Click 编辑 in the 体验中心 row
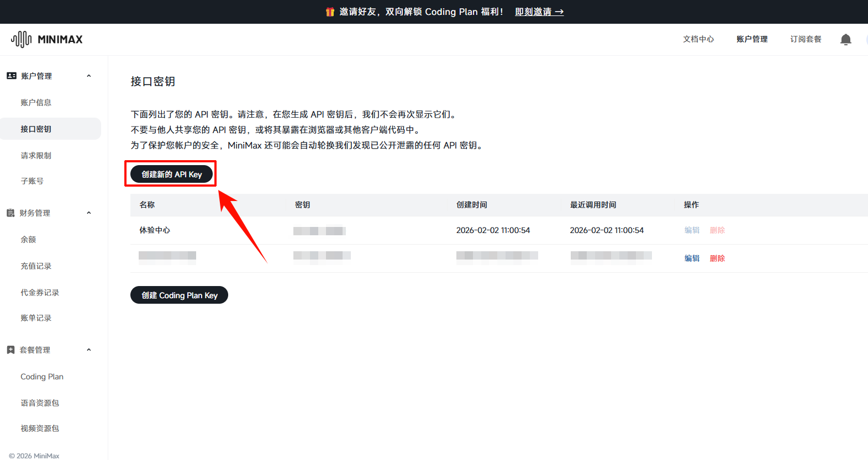The height and width of the screenshot is (460, 868). 692,230
